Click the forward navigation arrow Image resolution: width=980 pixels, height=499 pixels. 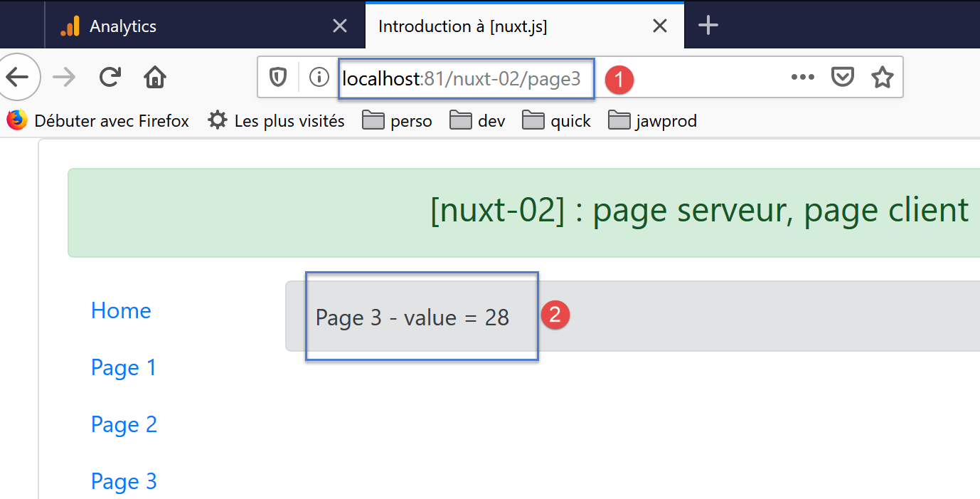pyautogui.click(x=64, y=77)
